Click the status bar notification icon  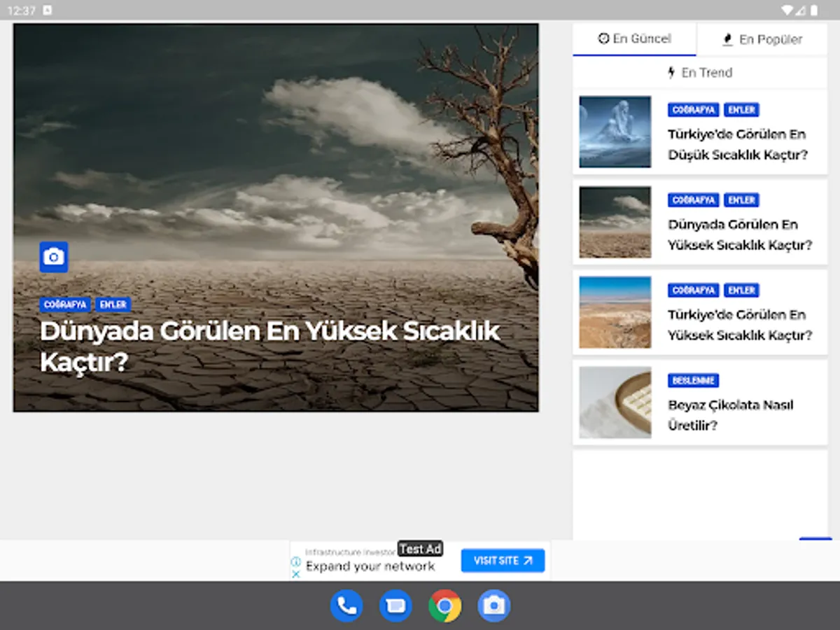click(x=47, y=10)
